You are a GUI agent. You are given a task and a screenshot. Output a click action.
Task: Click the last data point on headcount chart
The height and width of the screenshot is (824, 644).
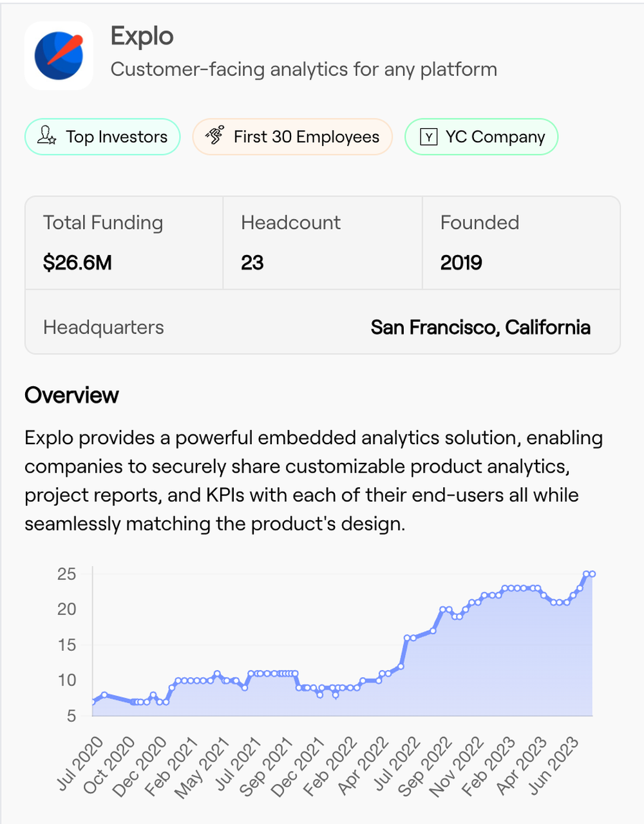coord(592,574)
